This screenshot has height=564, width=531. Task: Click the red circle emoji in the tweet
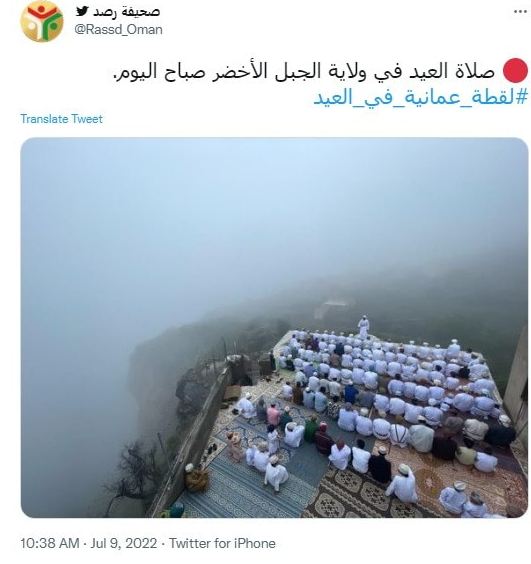(515, 70)
